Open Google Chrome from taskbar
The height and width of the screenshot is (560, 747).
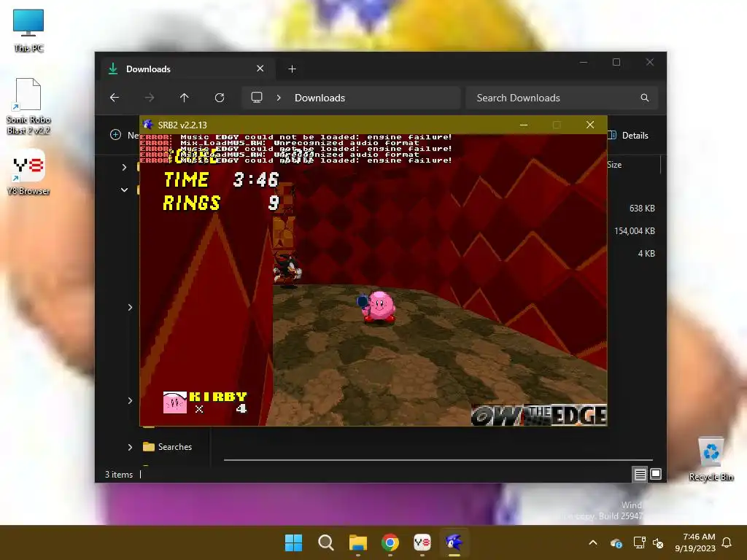(x=390, y=542)
